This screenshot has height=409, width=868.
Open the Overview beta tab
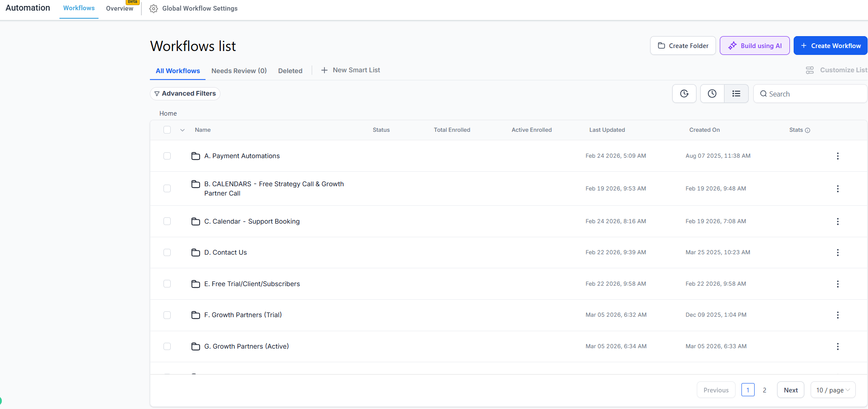point(120,9)
